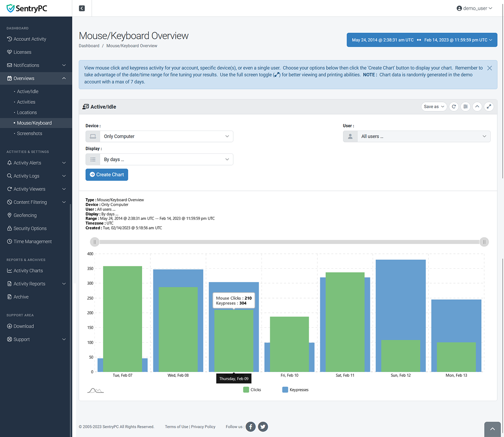Click the display list icon
504x437 pixels.
coord(93,159)
